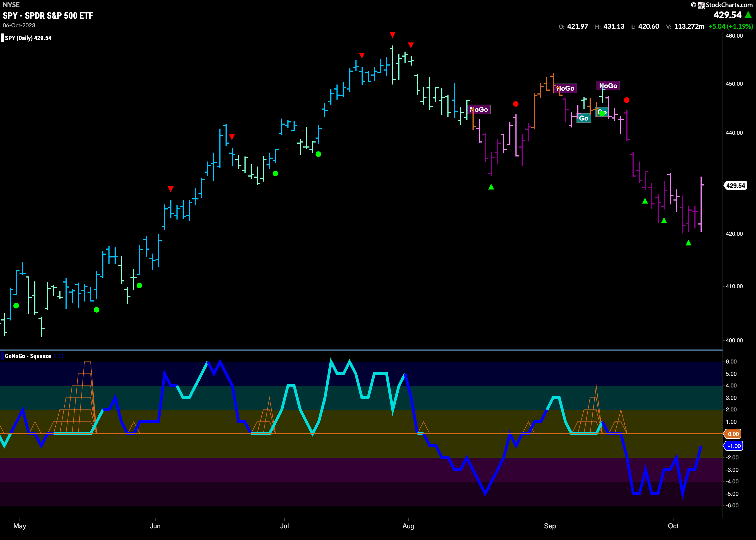
Task: Click the blue -1.00 oscillator value tag
Action: point(733,446)
